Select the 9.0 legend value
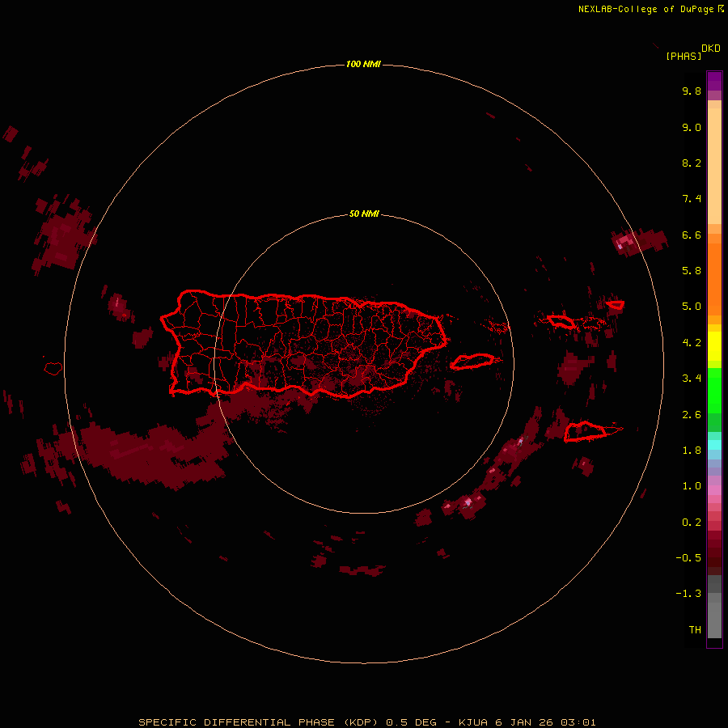The image size is (728, 728). [x=692, y=127]
